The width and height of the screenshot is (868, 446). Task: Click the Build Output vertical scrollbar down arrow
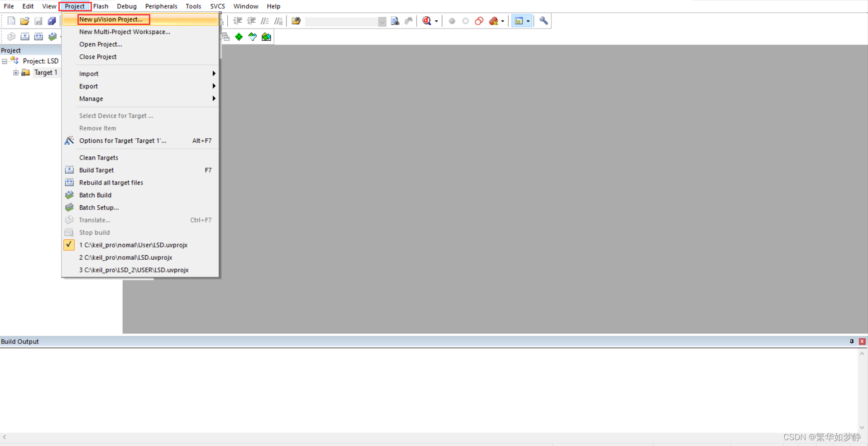point(862,427)
